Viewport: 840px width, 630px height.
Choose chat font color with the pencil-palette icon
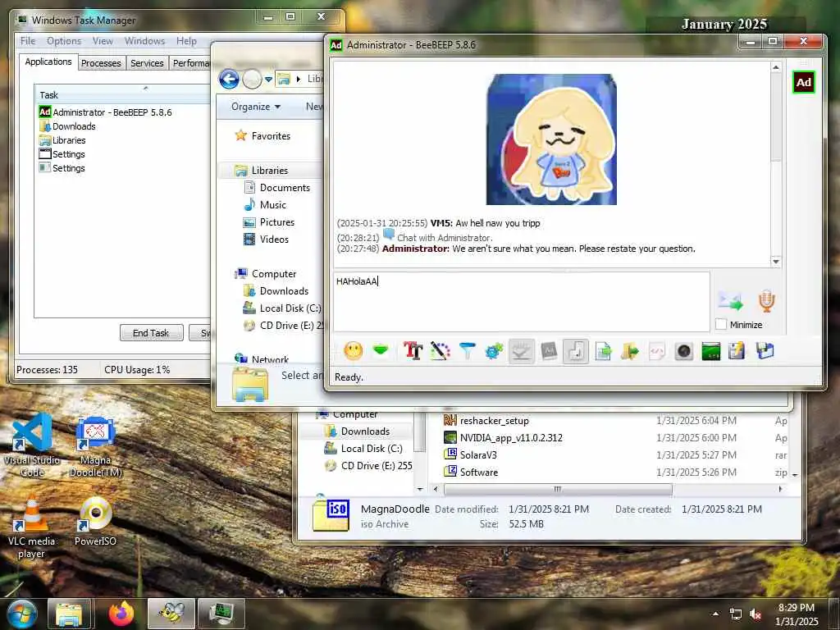tap(440, 351)
